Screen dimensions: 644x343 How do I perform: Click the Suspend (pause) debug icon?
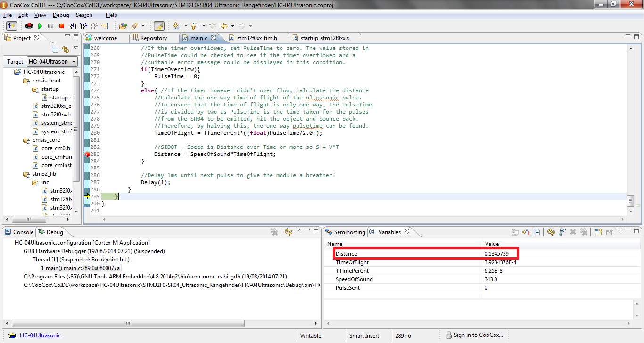(50, 26)
